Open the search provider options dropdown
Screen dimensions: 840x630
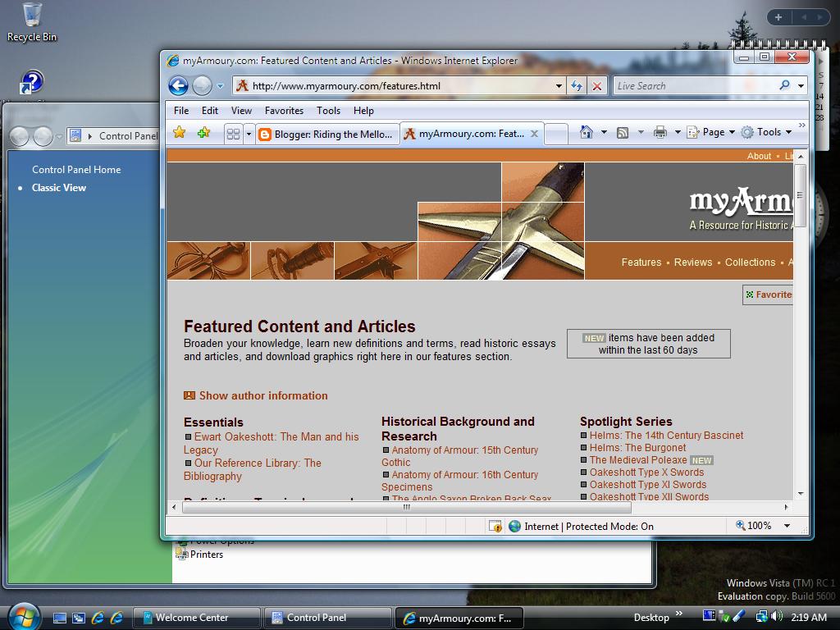801,85
